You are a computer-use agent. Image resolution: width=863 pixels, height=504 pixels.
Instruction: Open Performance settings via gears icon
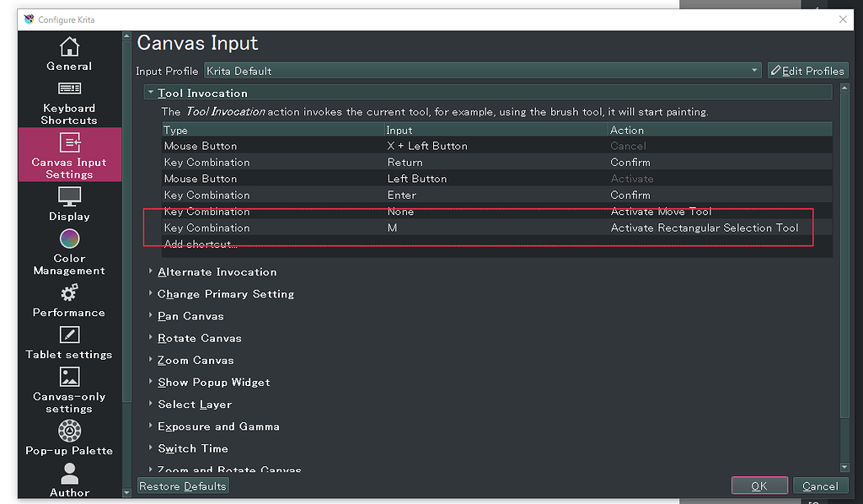[69, 292]
